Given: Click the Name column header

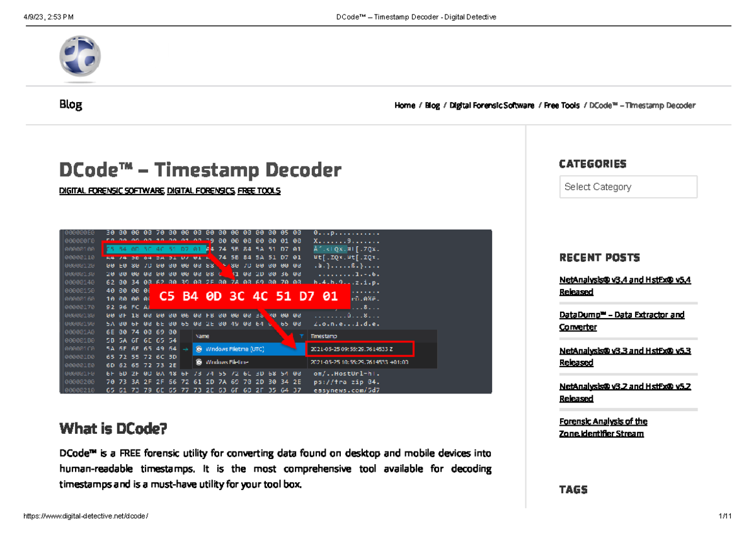Looking at the screenshot, I should (202, 336).
